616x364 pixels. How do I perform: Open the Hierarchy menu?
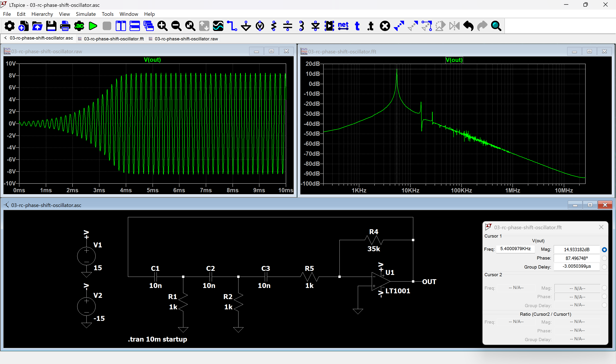click(42, 14)
